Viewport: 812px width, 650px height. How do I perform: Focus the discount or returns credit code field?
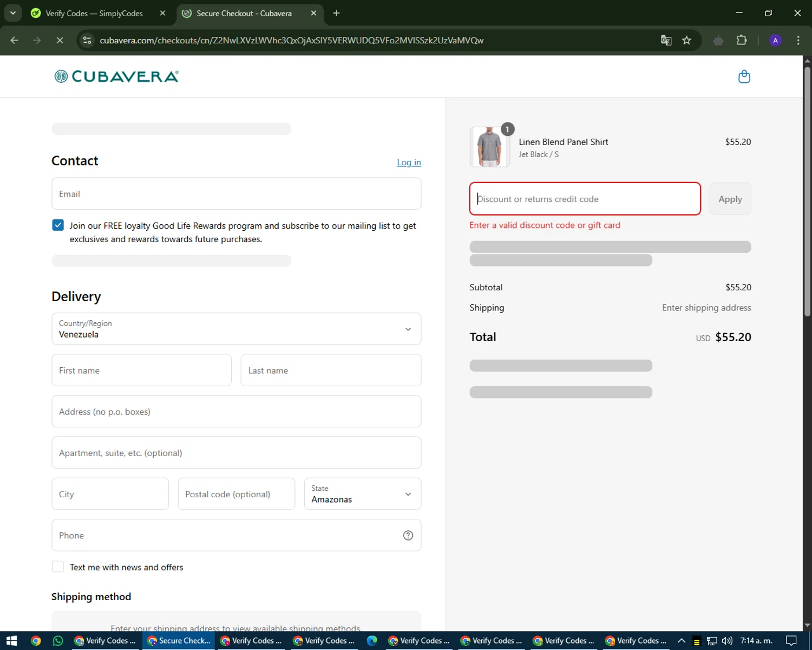click(585, 199)
